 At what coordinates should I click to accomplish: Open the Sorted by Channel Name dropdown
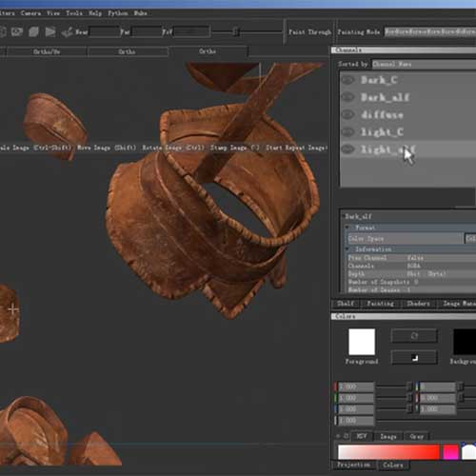pos(424,64)
